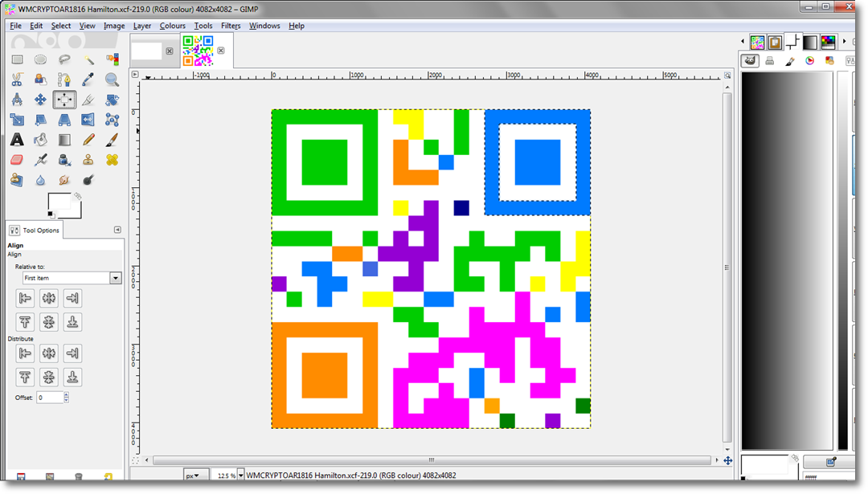Select the Heal tool
Image resolution: width=868 pixels, height=494 pixels.
coord(112,160)
